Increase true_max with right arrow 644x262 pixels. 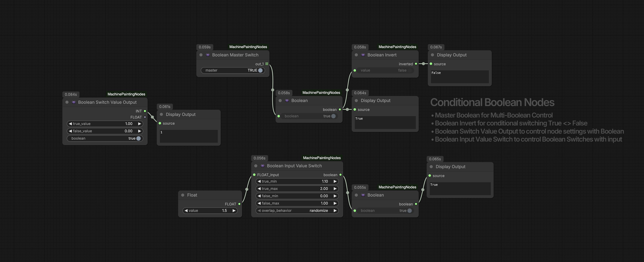click(x=335, y=189)
